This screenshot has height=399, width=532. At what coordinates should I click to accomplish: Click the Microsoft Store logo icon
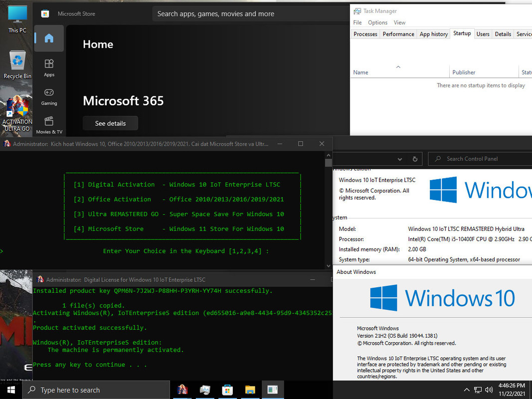45,14
